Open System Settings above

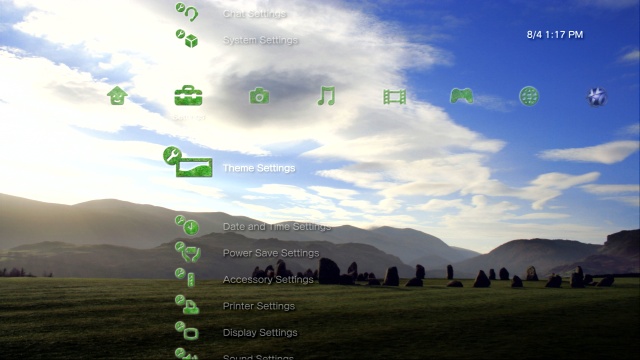(x=260, y=40)
